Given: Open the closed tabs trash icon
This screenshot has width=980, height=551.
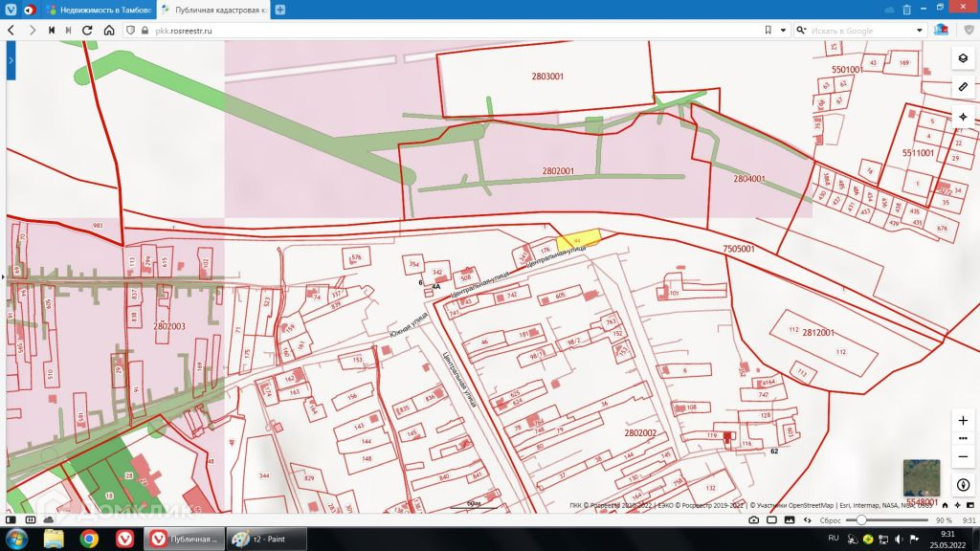Looking at the screenshot, I should pyautogui.click(x=907, y=10).
